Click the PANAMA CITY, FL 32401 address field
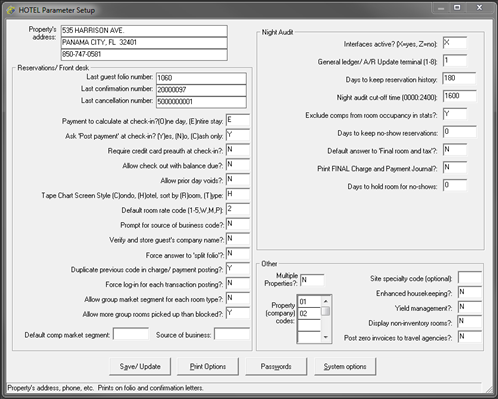Image resolution: width=498 pixels, height=399 pixels. coord(144,43)
